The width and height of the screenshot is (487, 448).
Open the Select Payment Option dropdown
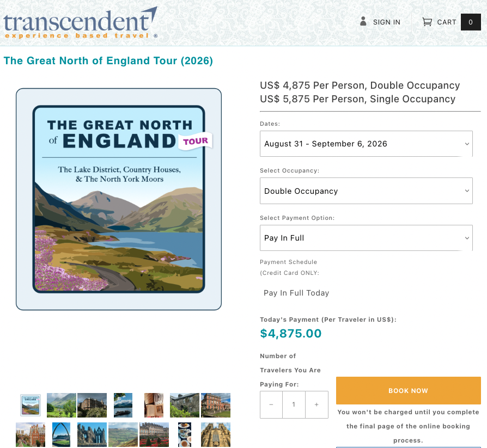pyautogui.click(x=366, y=238)
